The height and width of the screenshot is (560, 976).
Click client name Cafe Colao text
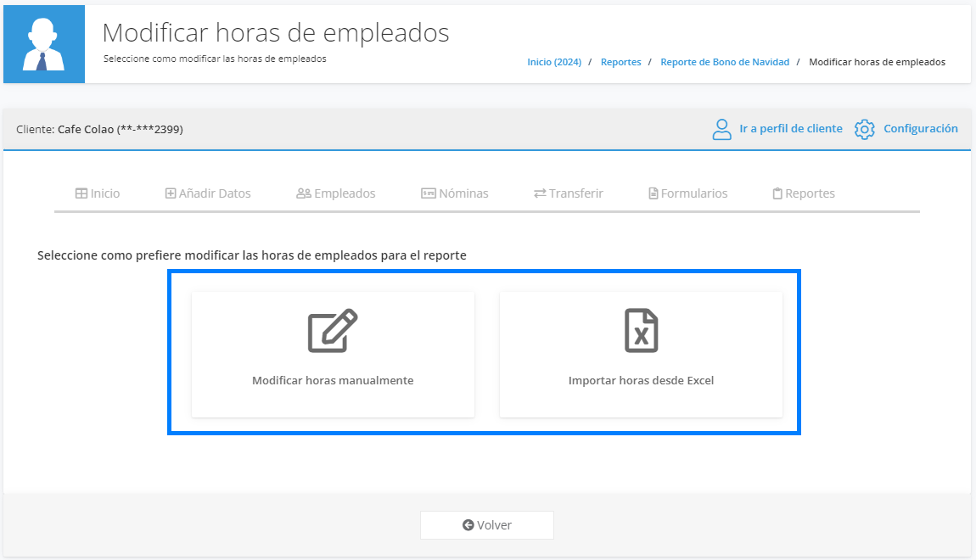pyautogui.click(x=86, y=130)
